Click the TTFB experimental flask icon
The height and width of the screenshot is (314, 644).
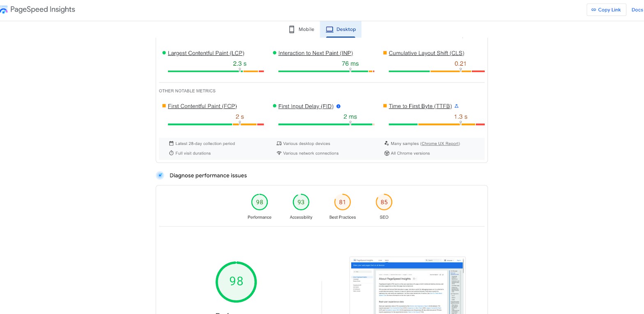(456, 106)
